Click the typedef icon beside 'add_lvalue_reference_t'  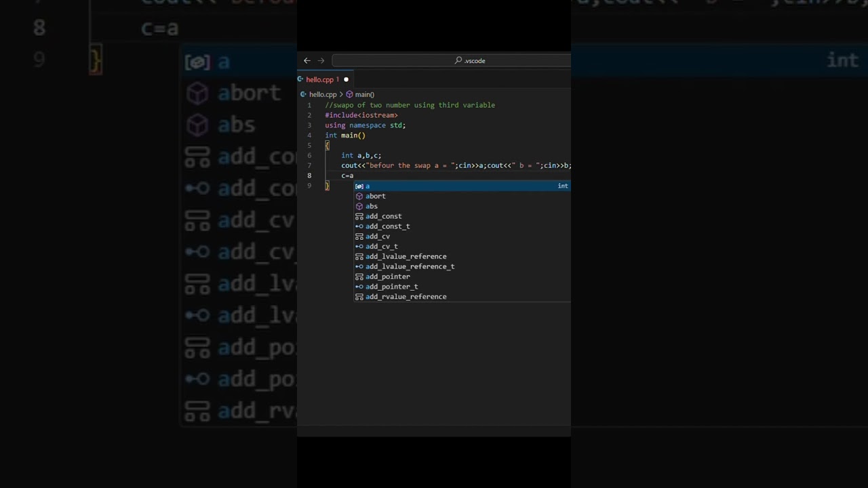pos(359,266)
